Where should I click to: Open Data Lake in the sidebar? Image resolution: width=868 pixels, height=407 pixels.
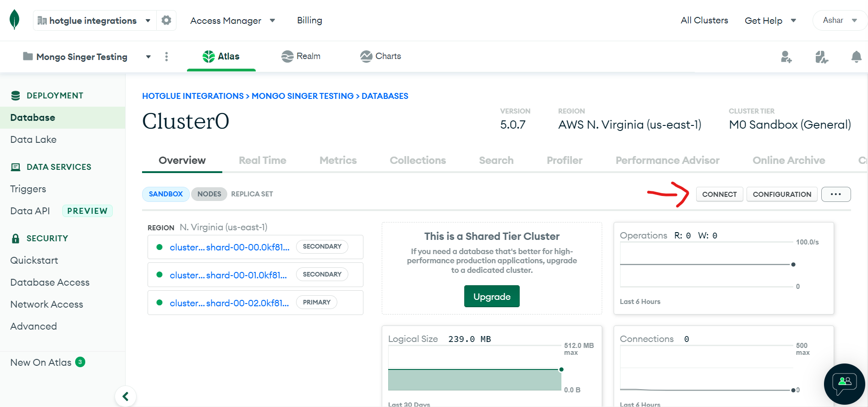click(x=33, y=140)
